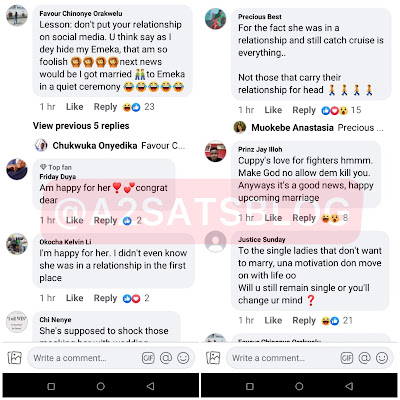
Task: Expand Muokebe Anastasia's reply to Precious
Action: coord(309,128)
